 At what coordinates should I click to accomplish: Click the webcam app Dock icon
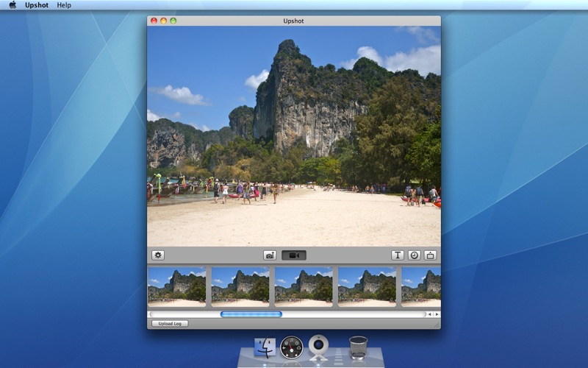pyautogui.click(x=319, y=347)
